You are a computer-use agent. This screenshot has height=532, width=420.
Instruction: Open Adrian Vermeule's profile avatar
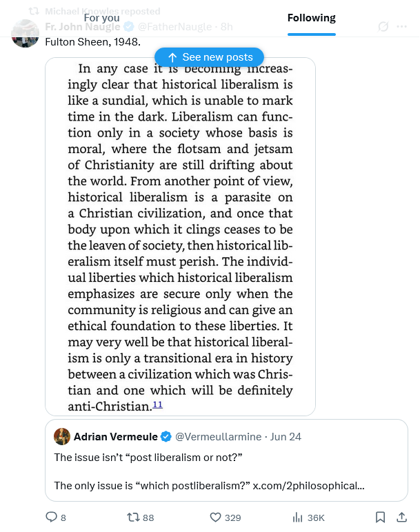pos(62,437)
